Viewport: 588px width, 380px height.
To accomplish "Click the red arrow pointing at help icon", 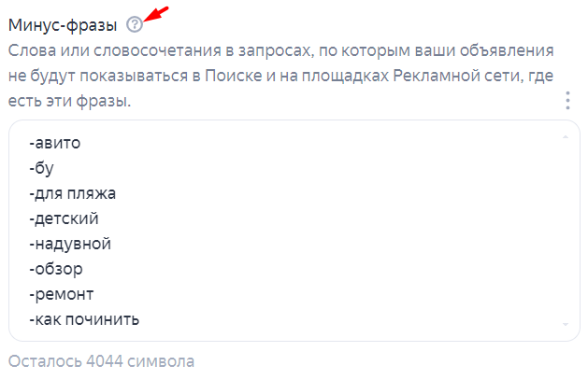I will pos(156,13).
